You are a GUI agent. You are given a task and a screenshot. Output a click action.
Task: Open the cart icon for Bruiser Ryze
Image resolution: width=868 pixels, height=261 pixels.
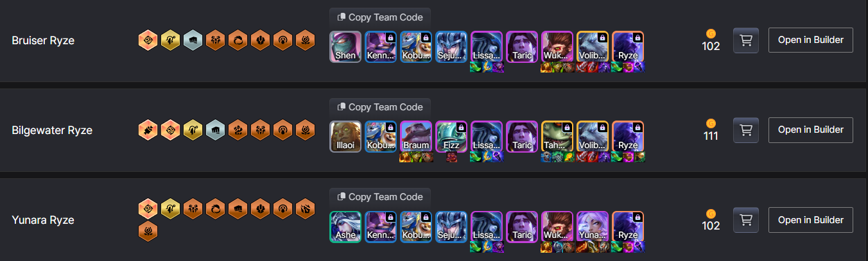(x=746, y=40)
